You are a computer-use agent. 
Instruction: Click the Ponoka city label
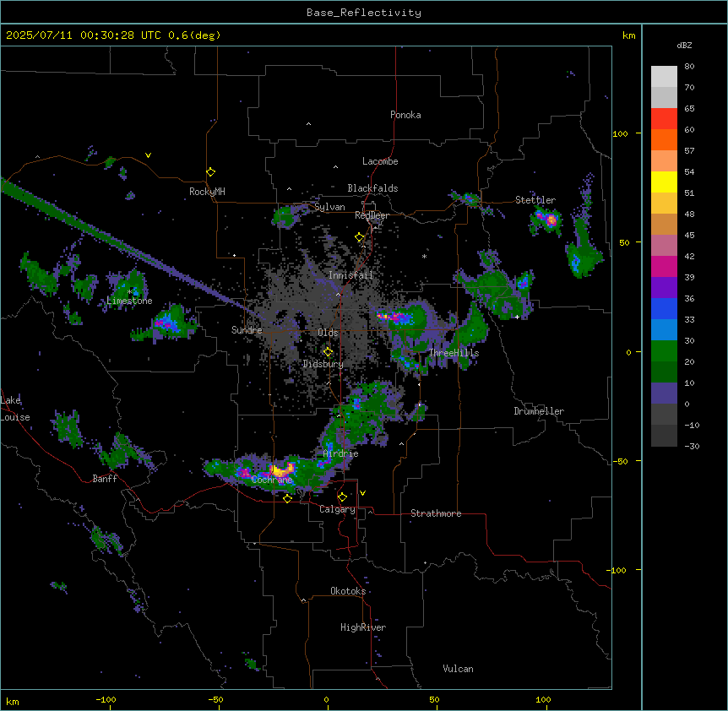405,115
